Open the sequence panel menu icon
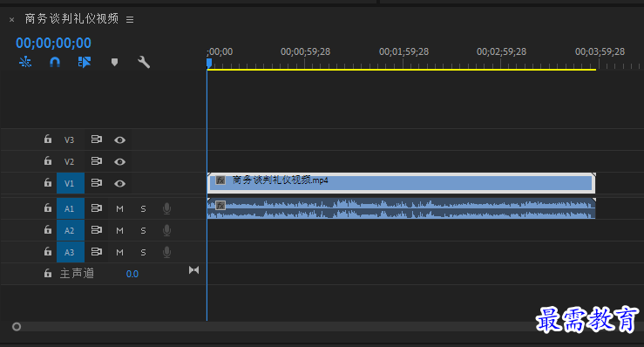The height and width of the screenshot is (347, 644). (x=130, y=19)
